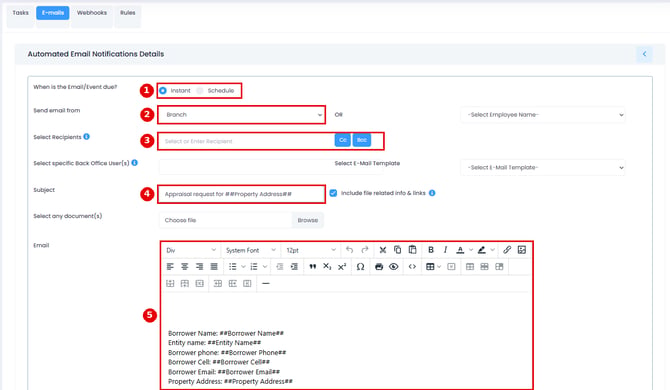Image resolution: width=670 pixels, height=390 pixels.
Task: Toggle bold formatting
Action: [x=431, y=250]
